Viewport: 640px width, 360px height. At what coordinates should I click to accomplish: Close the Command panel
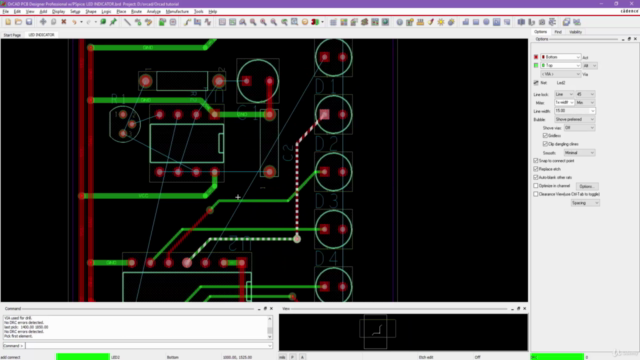point(271,309)
